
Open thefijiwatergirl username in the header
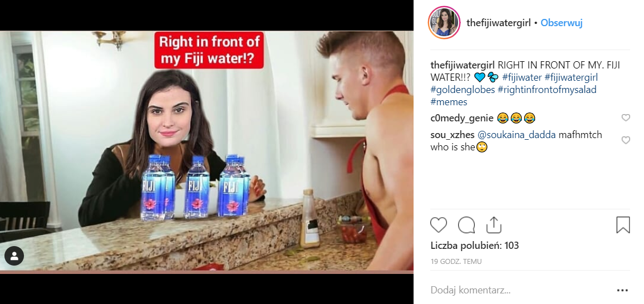[x=499, y=23]
